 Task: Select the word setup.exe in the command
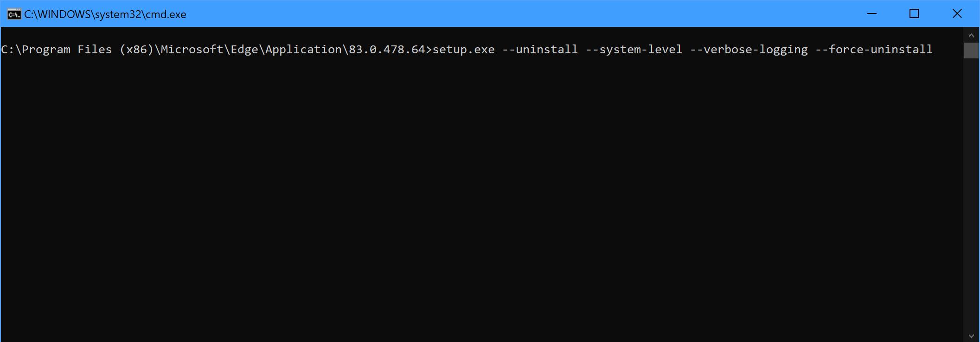[x=463, y=50]
